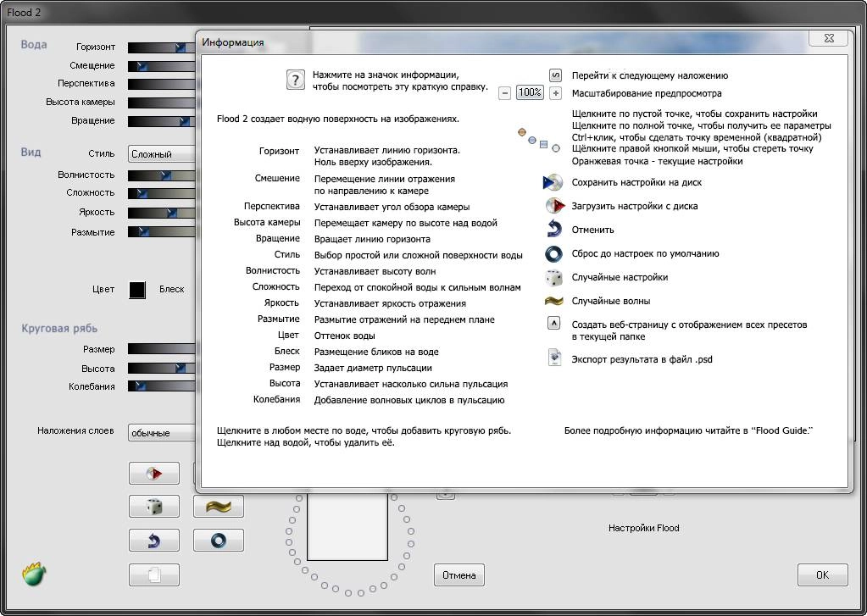Click the Круговая рябь section heading
867x616 pixels.
[59, 329]
